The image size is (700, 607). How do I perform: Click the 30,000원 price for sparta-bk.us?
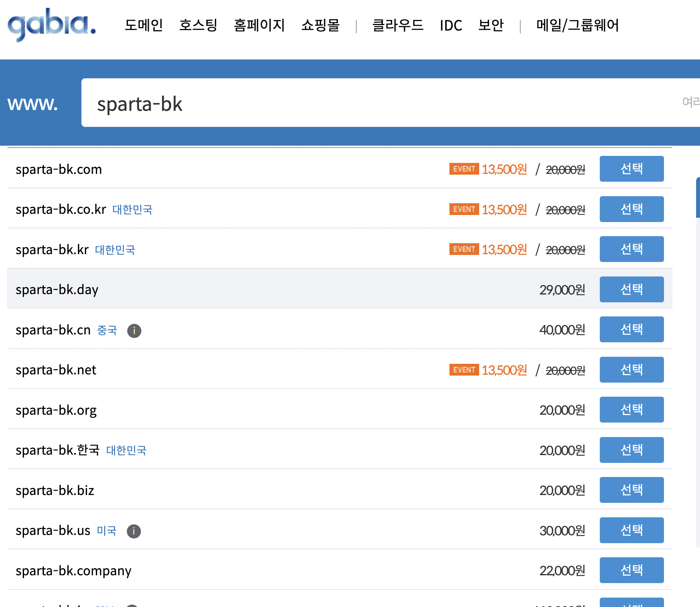pyautogui.click(x=562, y=531)
